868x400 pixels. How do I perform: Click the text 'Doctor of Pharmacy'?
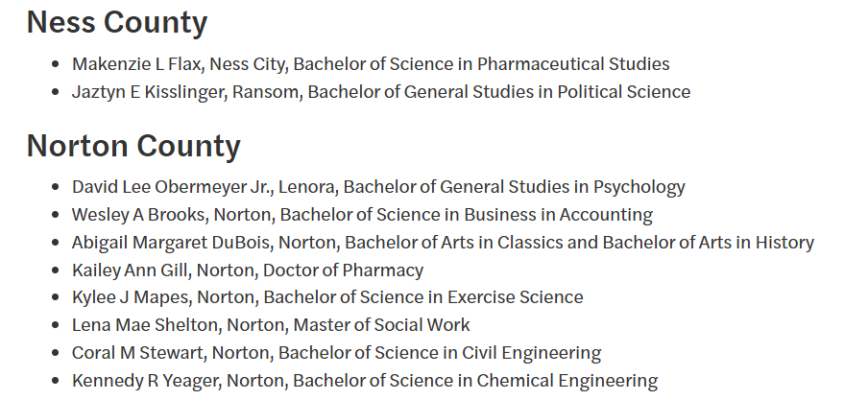[x=343, y=270]
